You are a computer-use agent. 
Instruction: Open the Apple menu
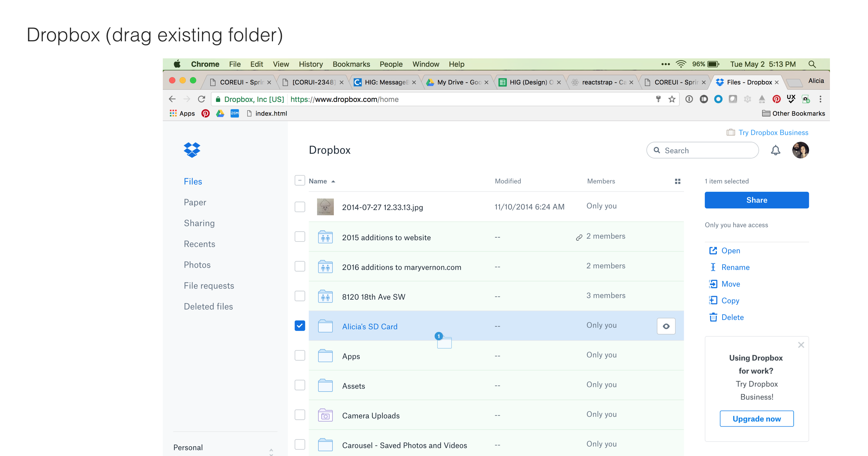click(x=177, y=64)
